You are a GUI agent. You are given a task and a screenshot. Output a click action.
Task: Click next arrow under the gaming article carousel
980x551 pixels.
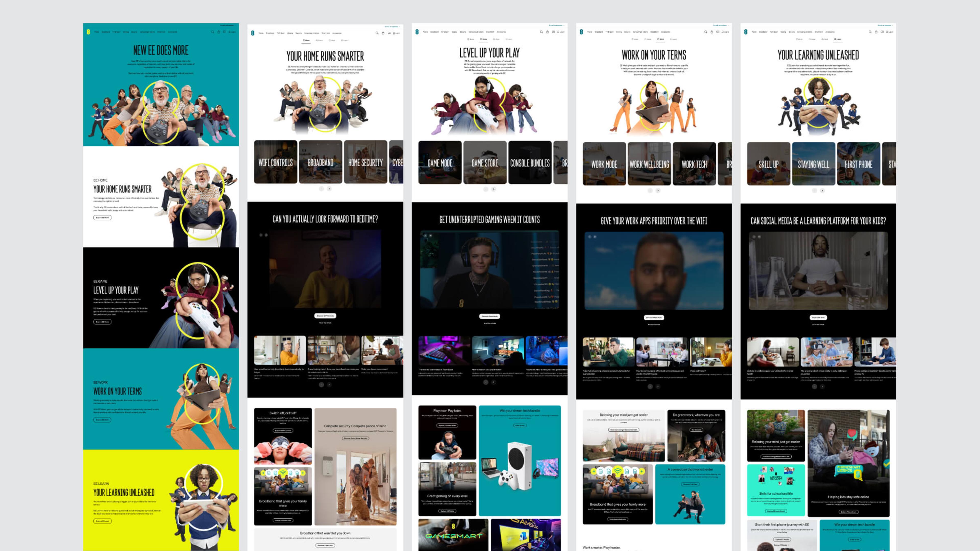tap(493, 382)
